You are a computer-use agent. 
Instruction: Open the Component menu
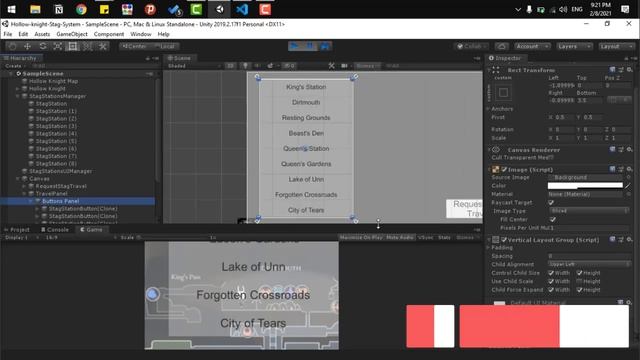click(x=109, y=34)
